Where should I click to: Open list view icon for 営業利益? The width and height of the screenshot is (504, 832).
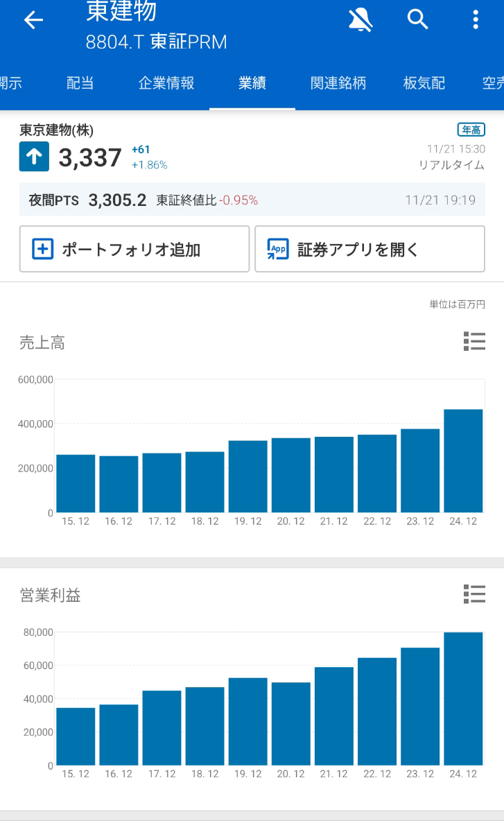click(474, 594)
